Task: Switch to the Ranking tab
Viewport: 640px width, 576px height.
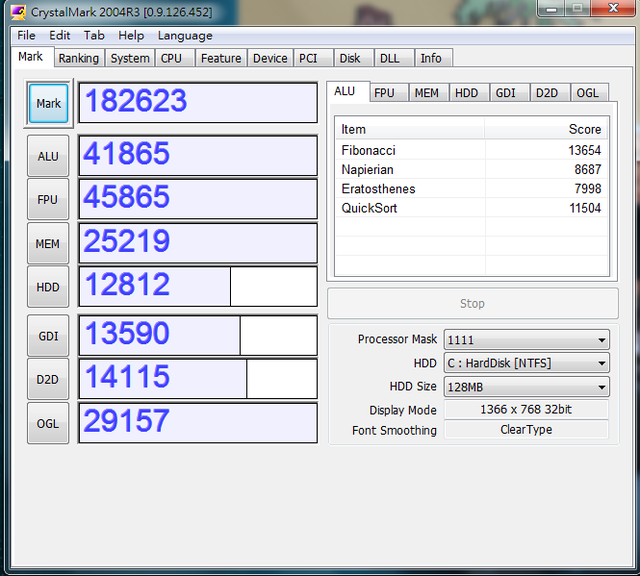Action: click(79, 58)
